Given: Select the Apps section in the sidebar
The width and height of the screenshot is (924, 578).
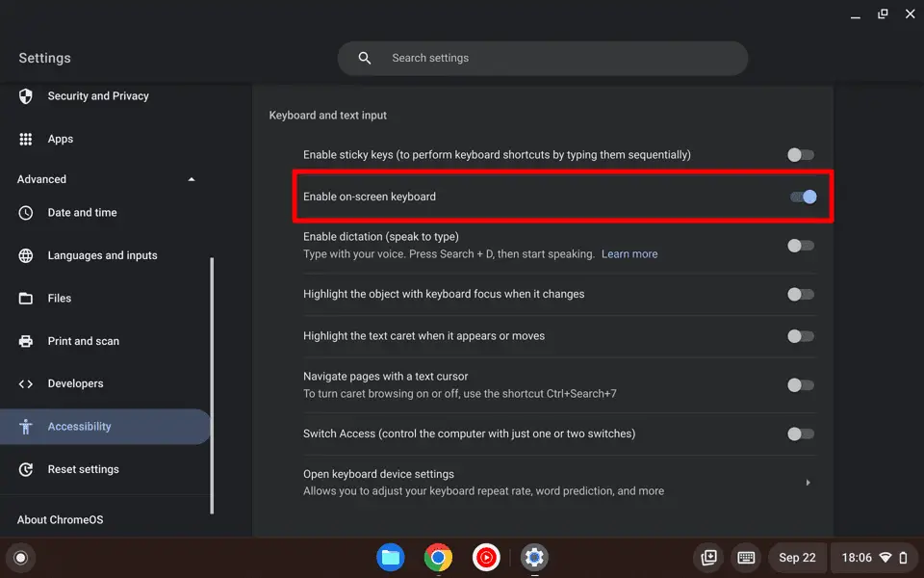Looking at the screenshot, I should point(61,139).
